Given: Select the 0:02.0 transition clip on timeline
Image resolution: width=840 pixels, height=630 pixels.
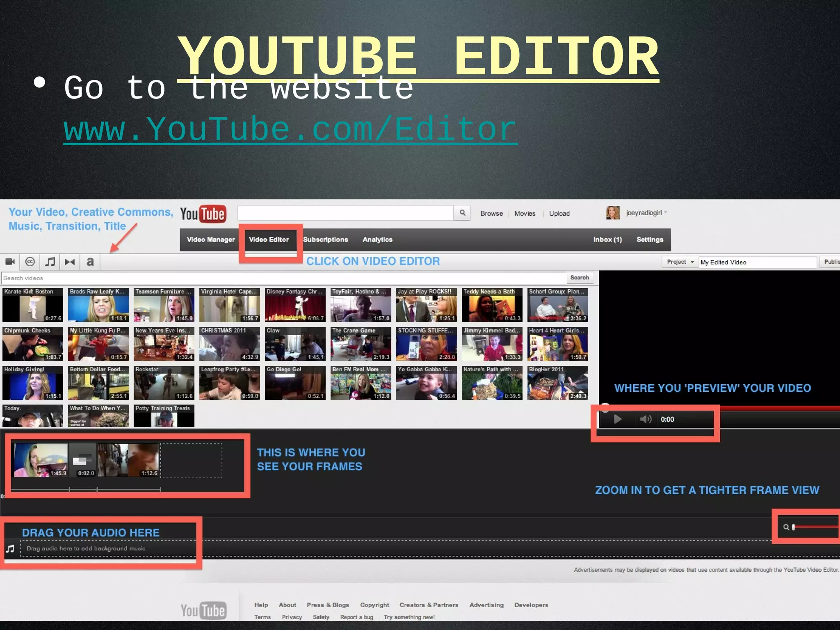Looking at the screenshot, I should point(83,460).
